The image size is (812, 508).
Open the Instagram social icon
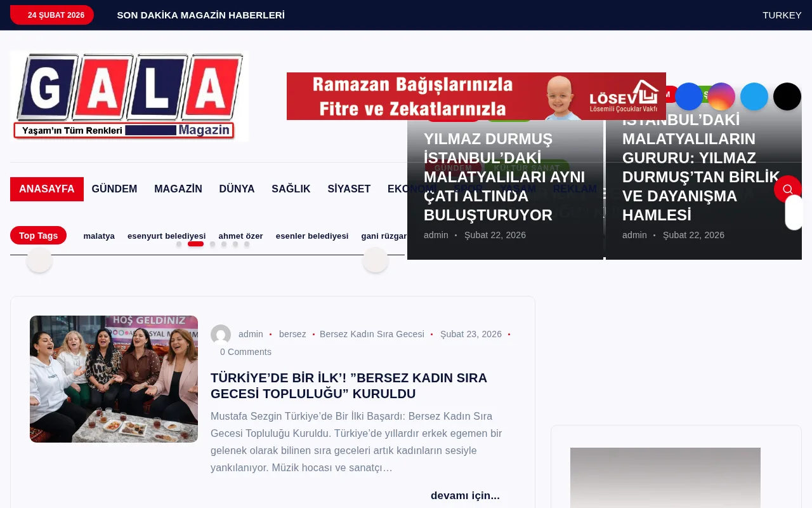[721, 97]
